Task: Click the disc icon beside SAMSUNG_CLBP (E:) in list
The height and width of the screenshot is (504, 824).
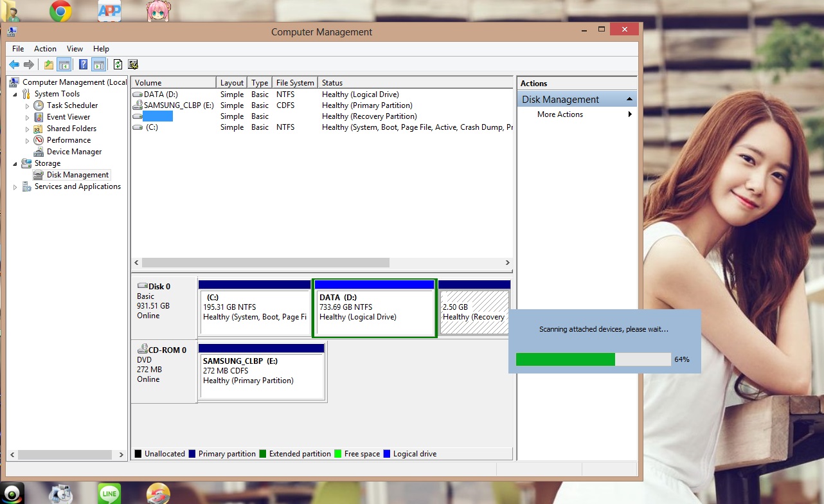Action: tap(138, 105)
